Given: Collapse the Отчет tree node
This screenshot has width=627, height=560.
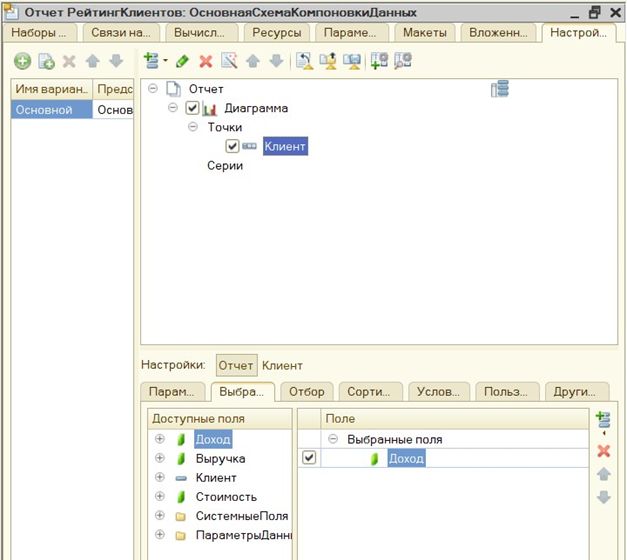Looking at the screenshot, I should click(153, 88).
